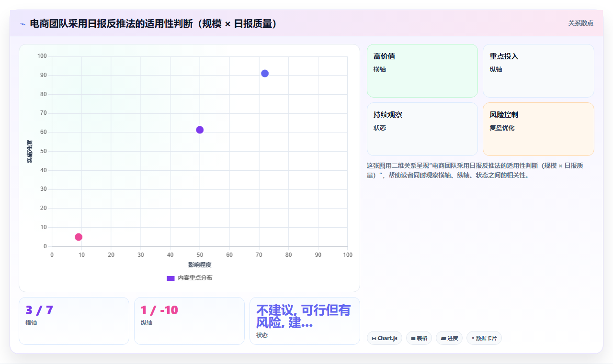The width and height of the screenshot is (613, 364).
Task: Click the icon inside the 表格 chip
Action: [x=413, y=338]
